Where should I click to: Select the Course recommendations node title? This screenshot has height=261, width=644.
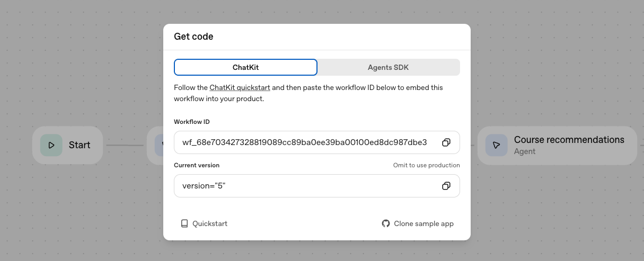tap(569, 140)
